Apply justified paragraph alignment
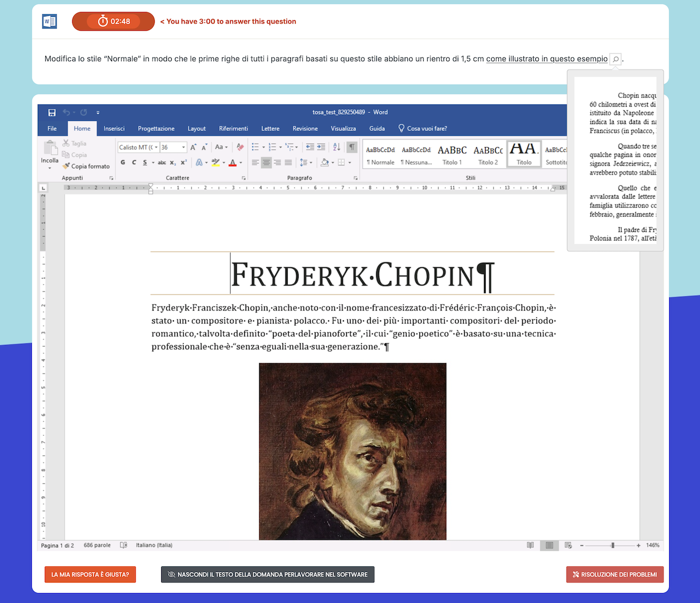The image size is (700, 603). tap(288, 162)
